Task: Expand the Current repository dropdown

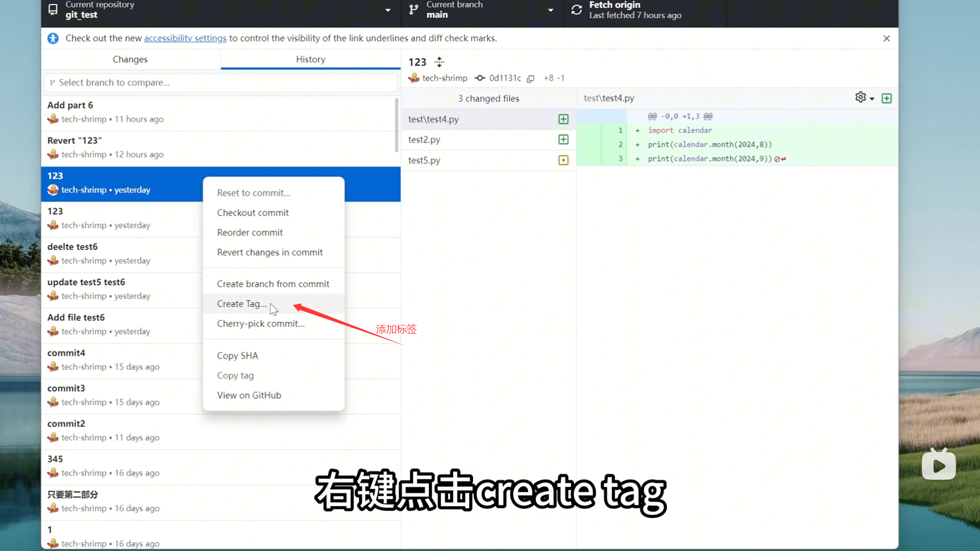Action: click(x=388, y=10)
